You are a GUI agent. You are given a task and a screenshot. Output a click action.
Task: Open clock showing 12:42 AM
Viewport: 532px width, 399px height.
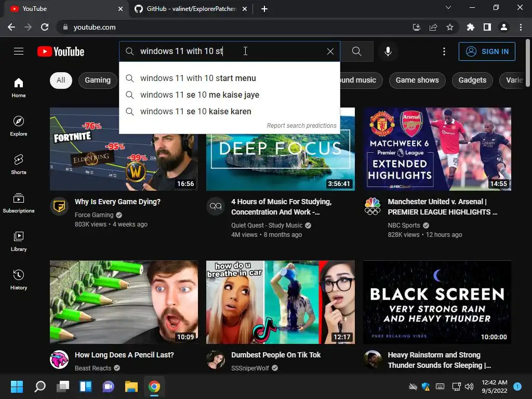[495, 387]
